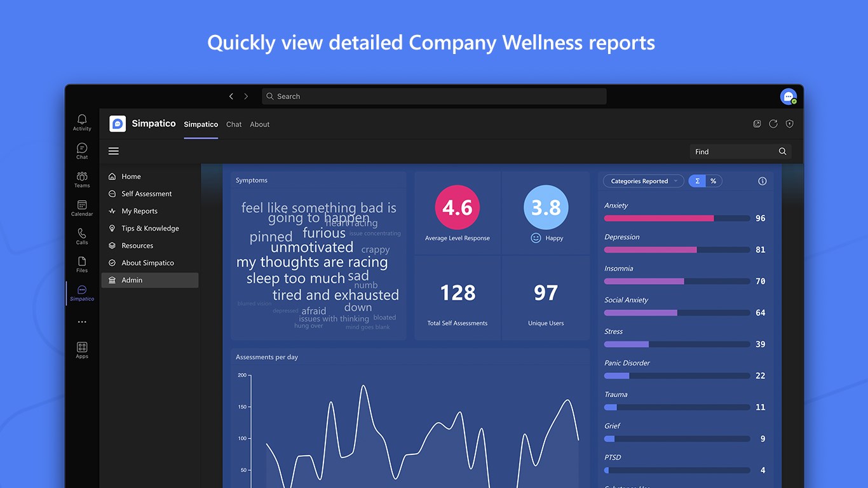Open the Calls icon in the rail
Image resolution: width=868 pixels, height=488 pixels.
[x=82, y=236]
